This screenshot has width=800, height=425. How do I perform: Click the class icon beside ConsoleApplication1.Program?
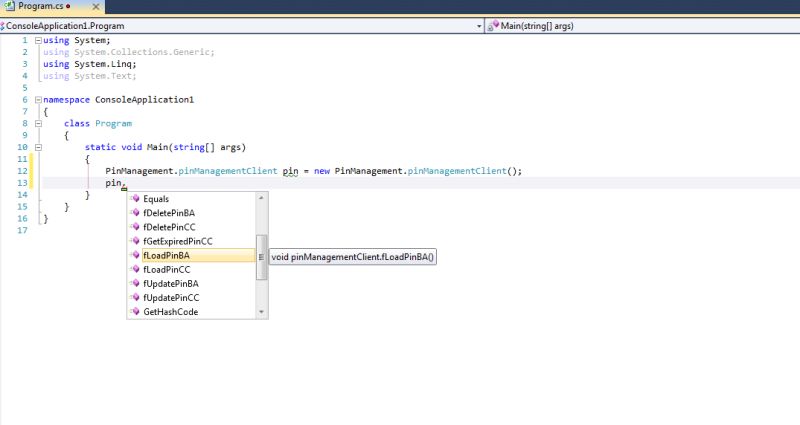coord(2,26)
